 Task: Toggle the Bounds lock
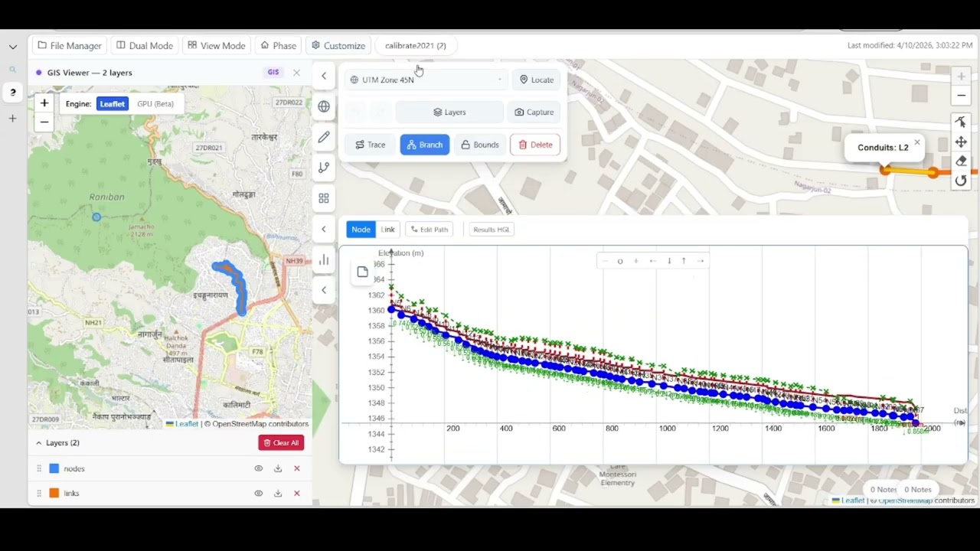pyautogui.click(x=480, y=145)
